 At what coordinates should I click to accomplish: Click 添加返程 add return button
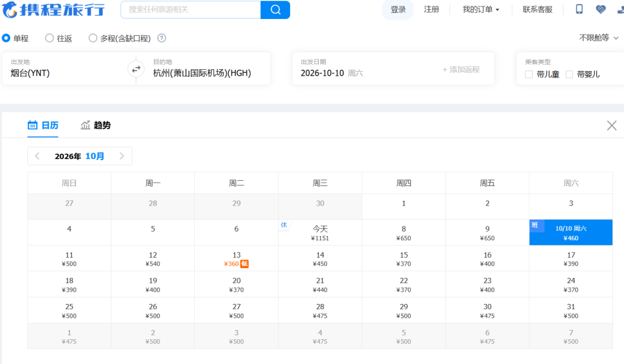[461, 69]
